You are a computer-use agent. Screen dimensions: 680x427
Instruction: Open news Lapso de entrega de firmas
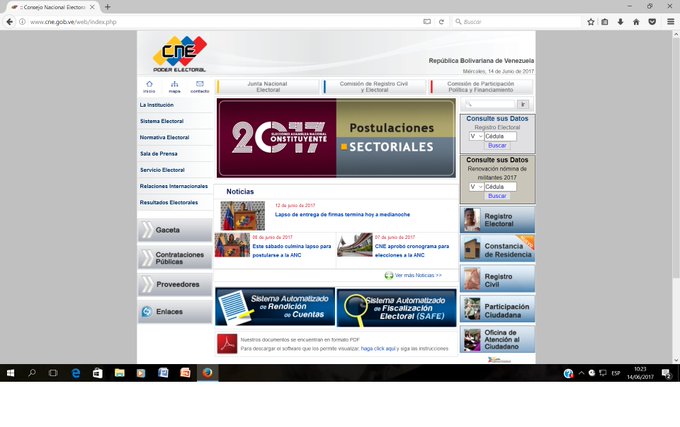coord(342,215)
